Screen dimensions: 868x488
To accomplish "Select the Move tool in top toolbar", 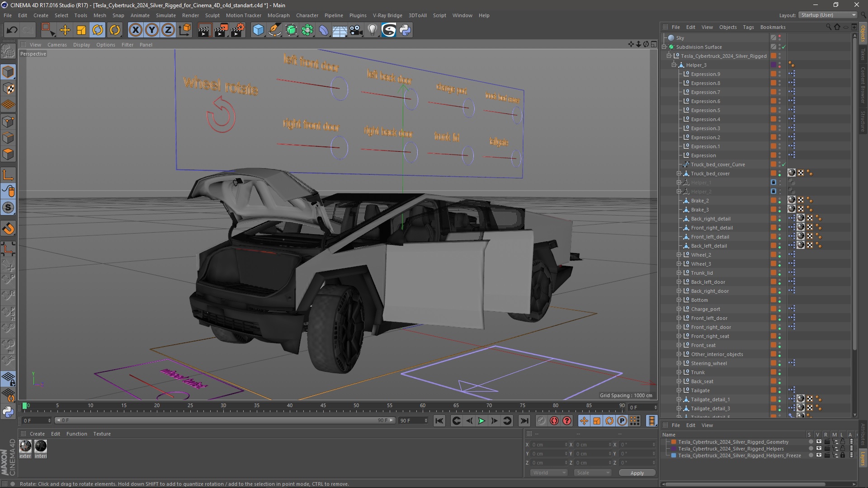I will 65,30.
